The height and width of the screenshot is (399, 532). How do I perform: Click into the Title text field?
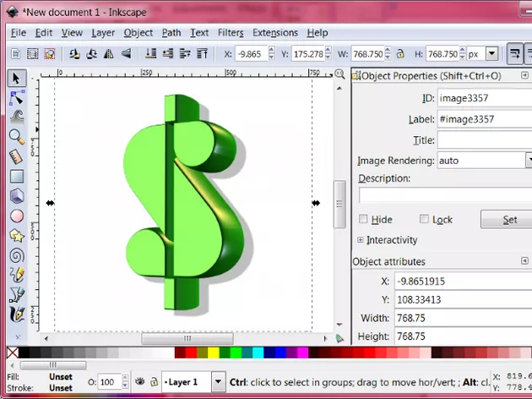[x=483, y=139]
